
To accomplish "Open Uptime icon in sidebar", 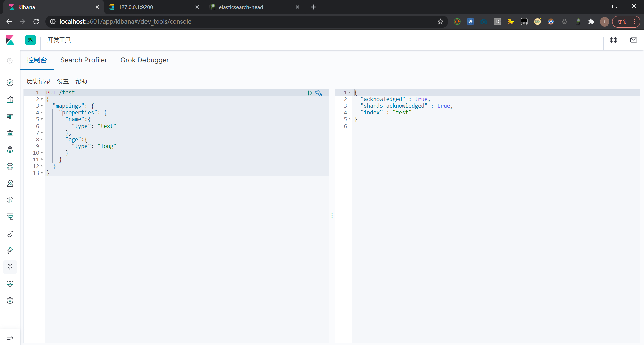I will 10,234.
